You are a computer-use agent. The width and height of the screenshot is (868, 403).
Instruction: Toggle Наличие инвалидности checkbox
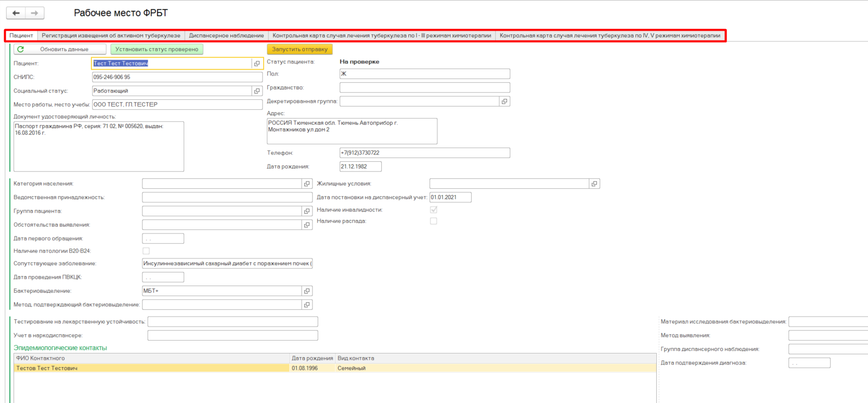(x=433, y=210)
